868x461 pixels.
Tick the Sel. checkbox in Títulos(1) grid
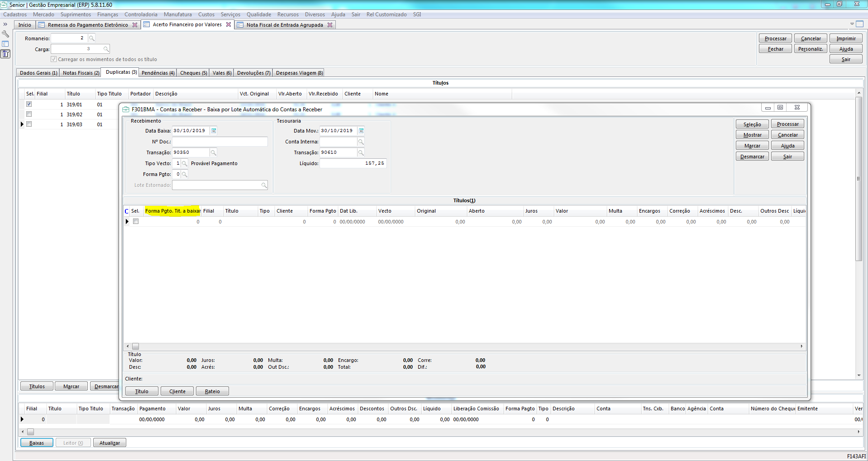click(x=136, y=222)
